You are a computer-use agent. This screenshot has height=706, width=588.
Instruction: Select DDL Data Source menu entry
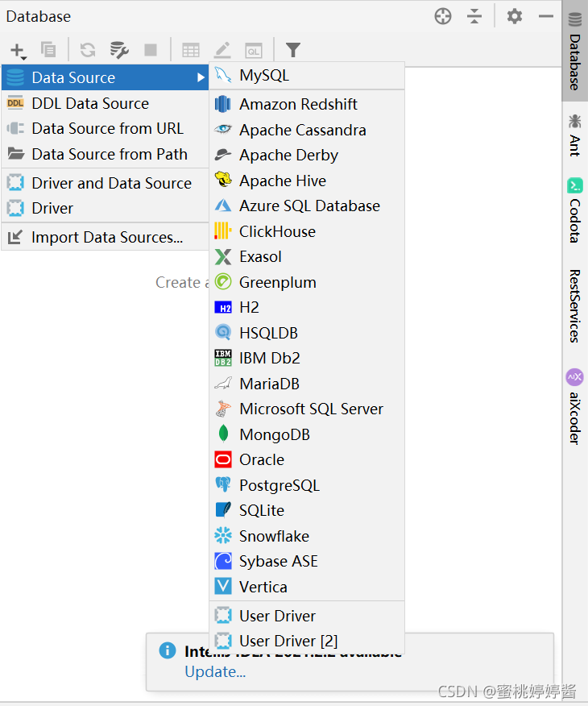[x=106, y=103]
